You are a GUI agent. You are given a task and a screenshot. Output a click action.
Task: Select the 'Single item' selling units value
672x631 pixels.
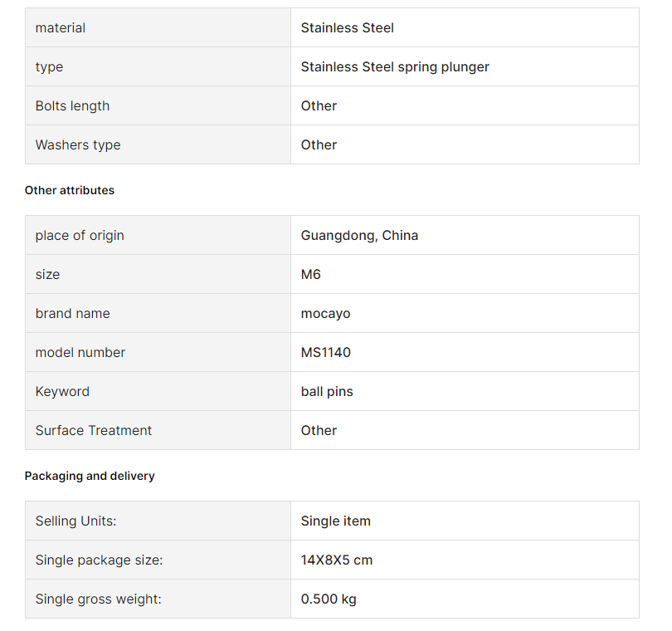tap(335, 521)
